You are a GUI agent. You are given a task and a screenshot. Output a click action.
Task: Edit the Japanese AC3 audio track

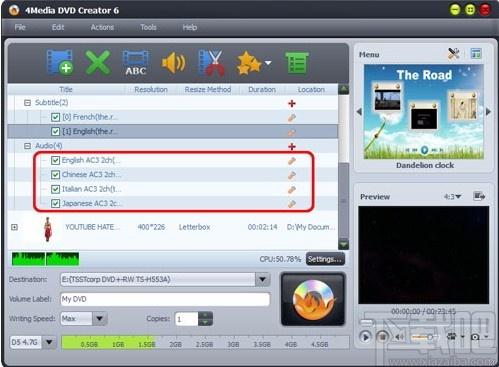(292, 204)
